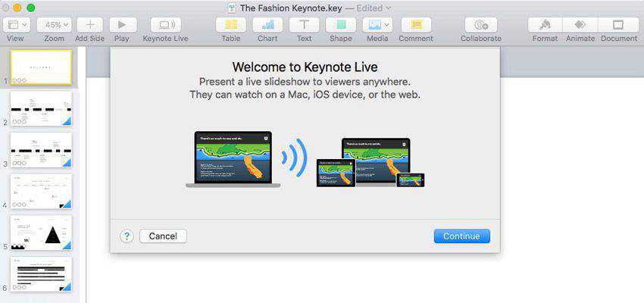Toggle the Format inspector panel
This screenshot has height=303, width=644.
tap(545, 25)
